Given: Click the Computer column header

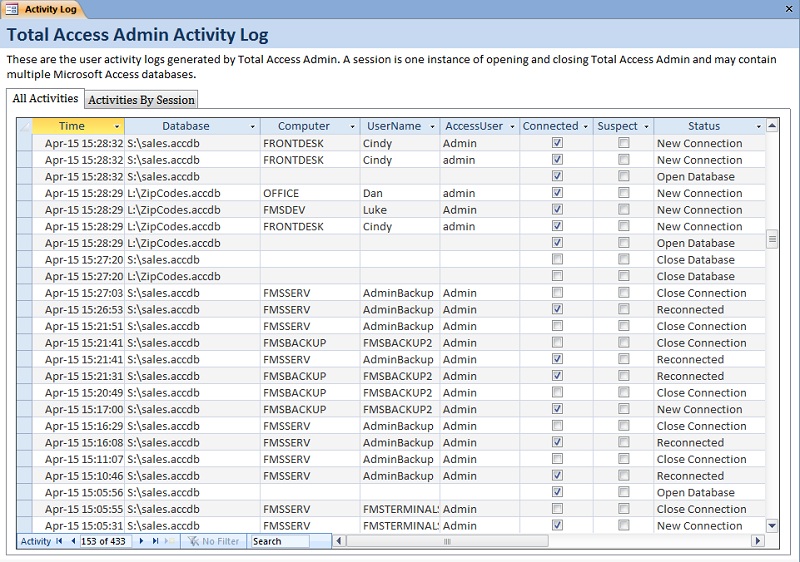Looking at the screenshot, I should [x=310, y=126].
